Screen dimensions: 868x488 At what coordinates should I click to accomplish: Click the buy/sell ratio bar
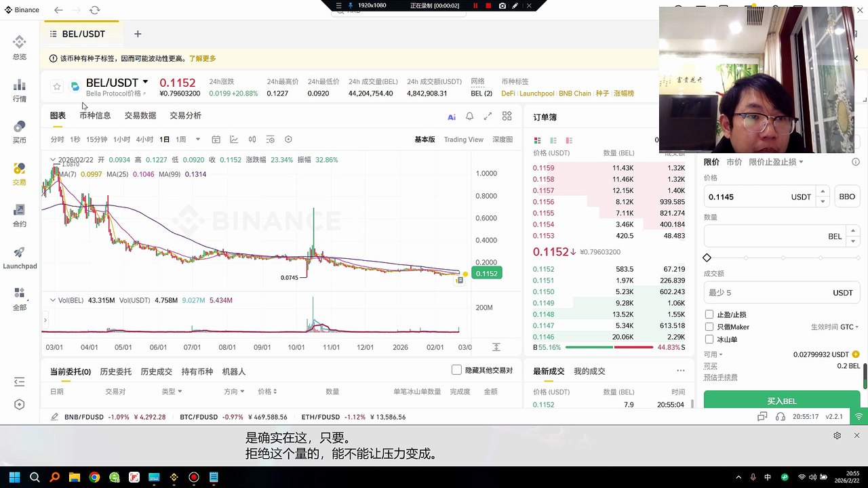click(610, 347)
